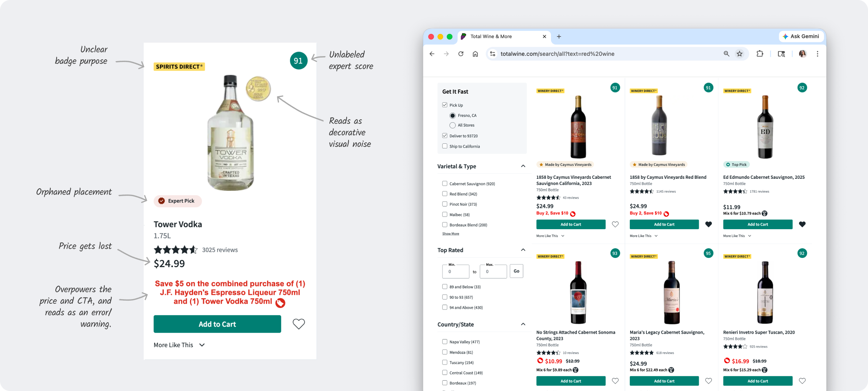Expand More Like This under Tower Vodka
868x391 pixels.
coord(179,345)
